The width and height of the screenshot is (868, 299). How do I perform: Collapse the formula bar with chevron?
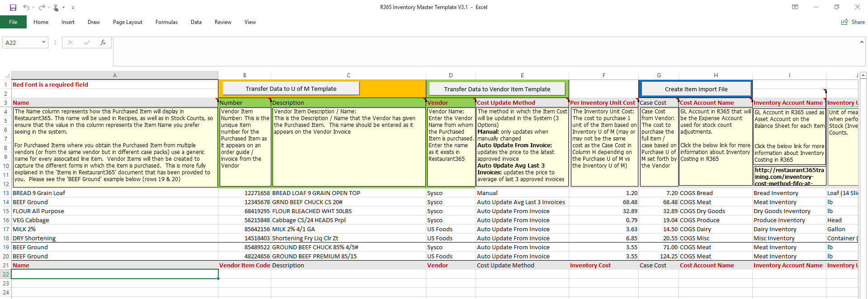point(862,42)
